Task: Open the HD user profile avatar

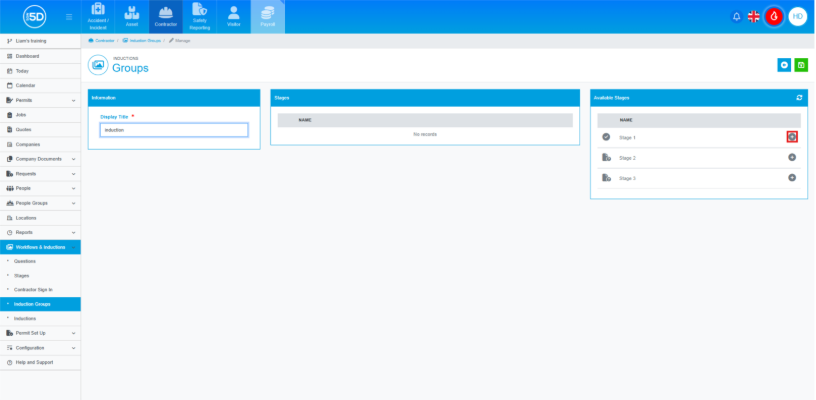Action: [797, 17]
